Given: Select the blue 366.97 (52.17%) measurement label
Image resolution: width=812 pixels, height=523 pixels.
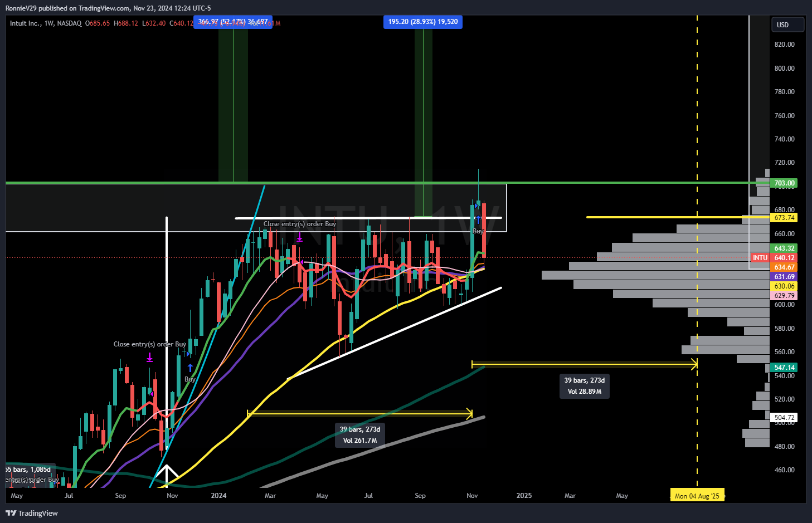Looking at the screenshot, I should [233, 22].
